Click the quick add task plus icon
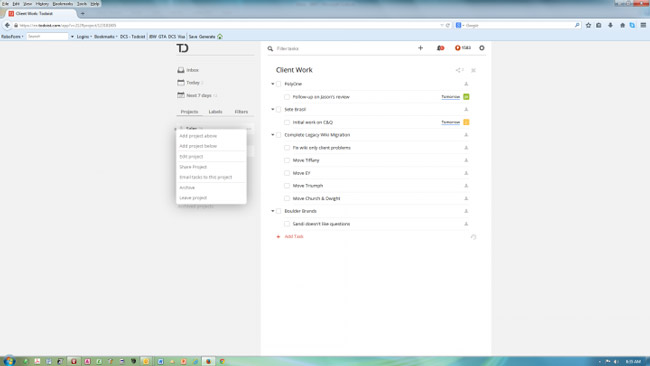The width and height of the screenshot is (650, 366). click(420, 48)
